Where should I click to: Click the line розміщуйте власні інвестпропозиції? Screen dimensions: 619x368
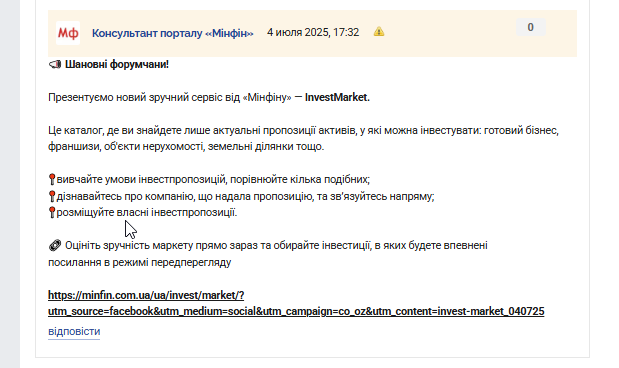(x=147, y=212)
